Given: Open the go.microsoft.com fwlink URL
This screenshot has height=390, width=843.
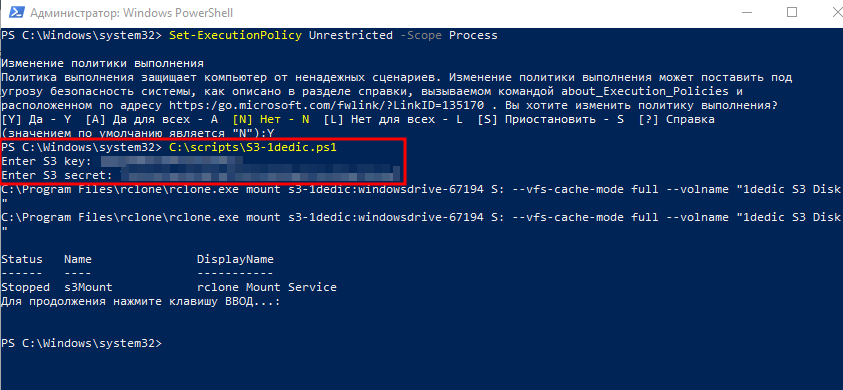Looking at the screenshot, I should pos(327,105).
